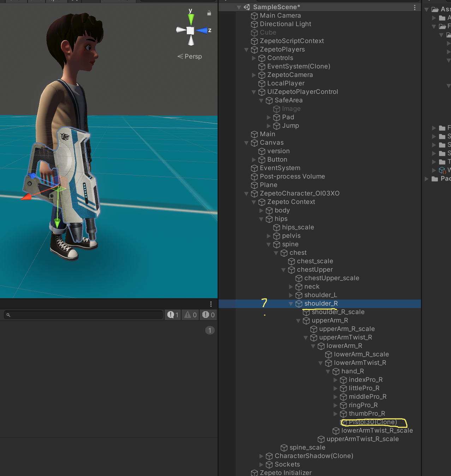The width and height of the screenshot is (451, 476).
Task: Toggle the info message filter in the console
Action: click(208, 315)
